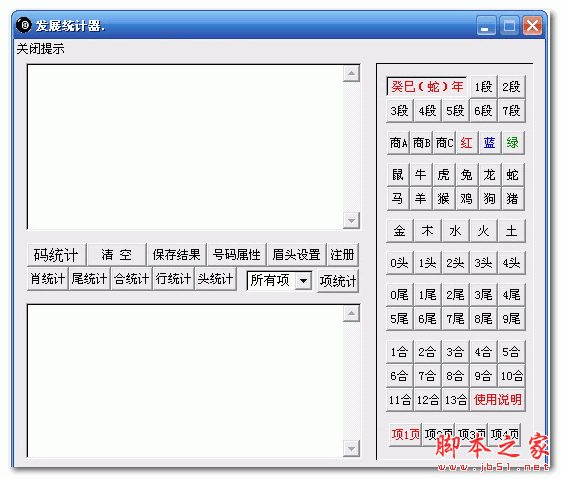561x478 pixels.
Task: Click the 8-ball app icon in title bar
Action: click(24, 25)
